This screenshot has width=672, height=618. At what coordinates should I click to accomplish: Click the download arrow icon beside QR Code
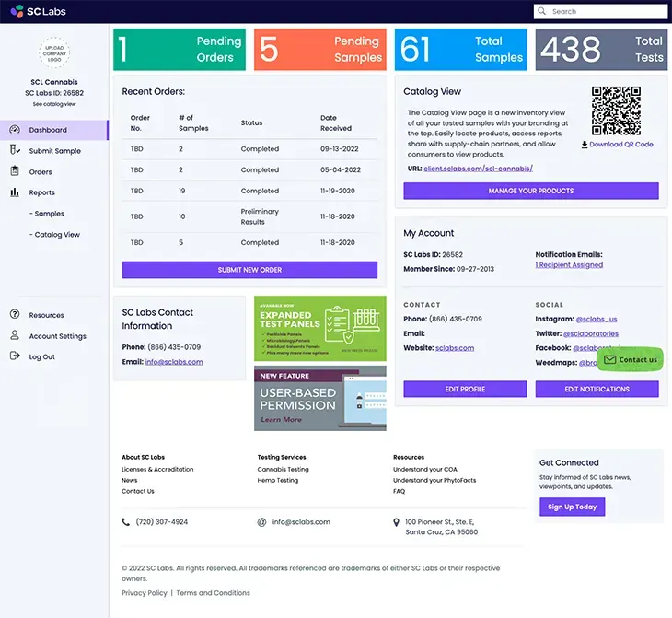coord(585,145)
